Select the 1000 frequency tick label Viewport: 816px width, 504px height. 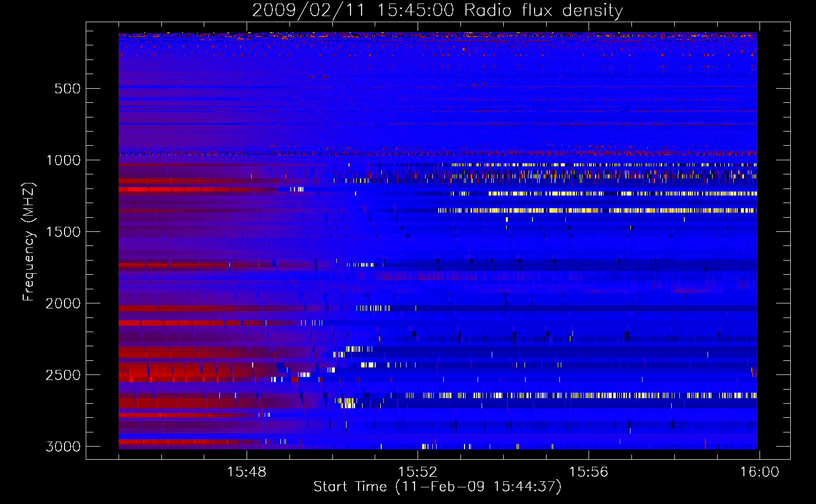point(63,160)
